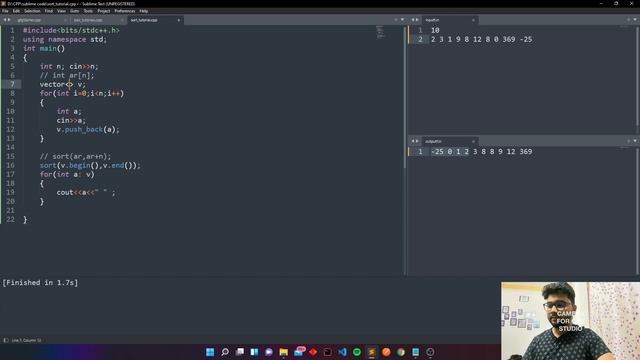Screen dimensions: 640x360
Task: Click the cout statement on line 19
Action: pos(86,192)
